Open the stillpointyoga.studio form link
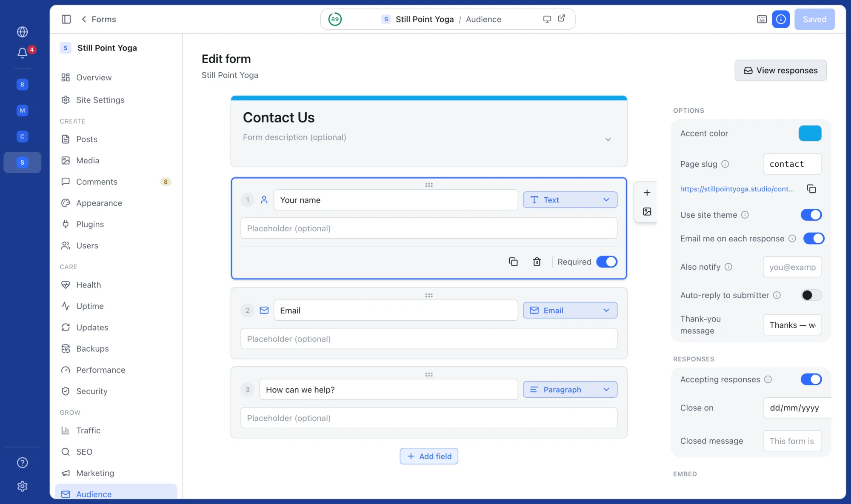The width and height of the screenshot is (851, 504). (737, 189)
